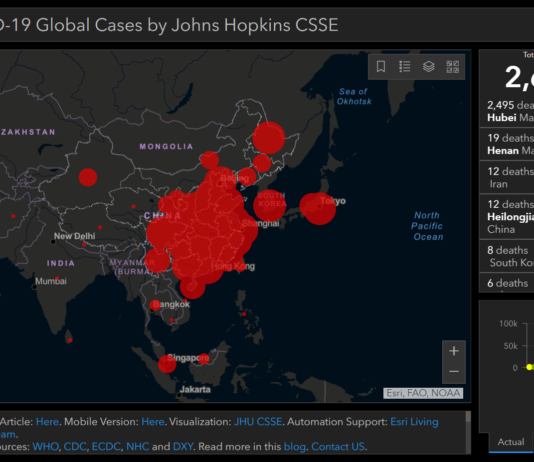Open the blog link

(x=295, y=446)
